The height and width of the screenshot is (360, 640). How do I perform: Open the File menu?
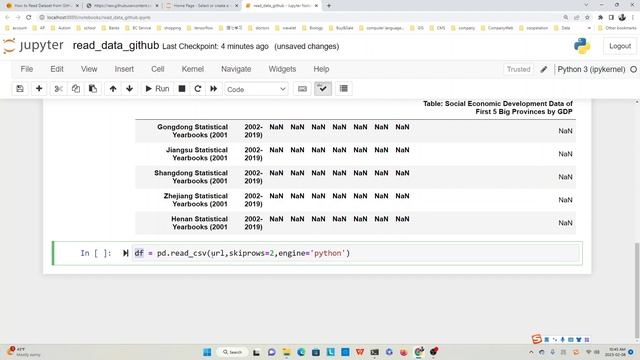pos(27,69)
